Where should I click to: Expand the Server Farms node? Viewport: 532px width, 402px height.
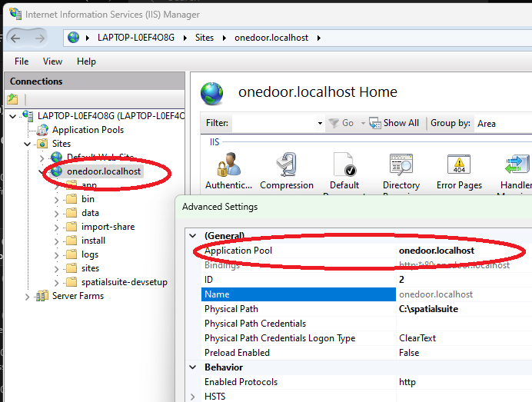coord(28,297)
